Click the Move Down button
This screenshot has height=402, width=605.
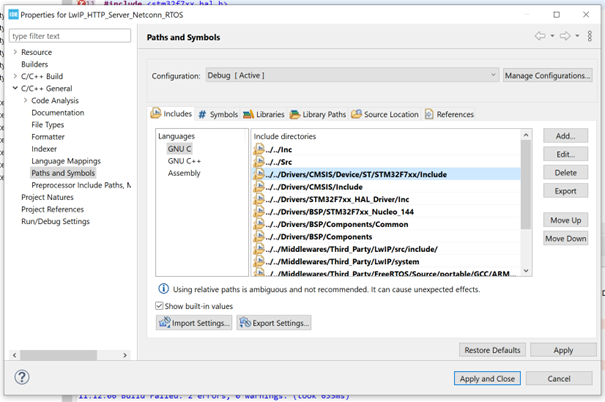(565, 238)
